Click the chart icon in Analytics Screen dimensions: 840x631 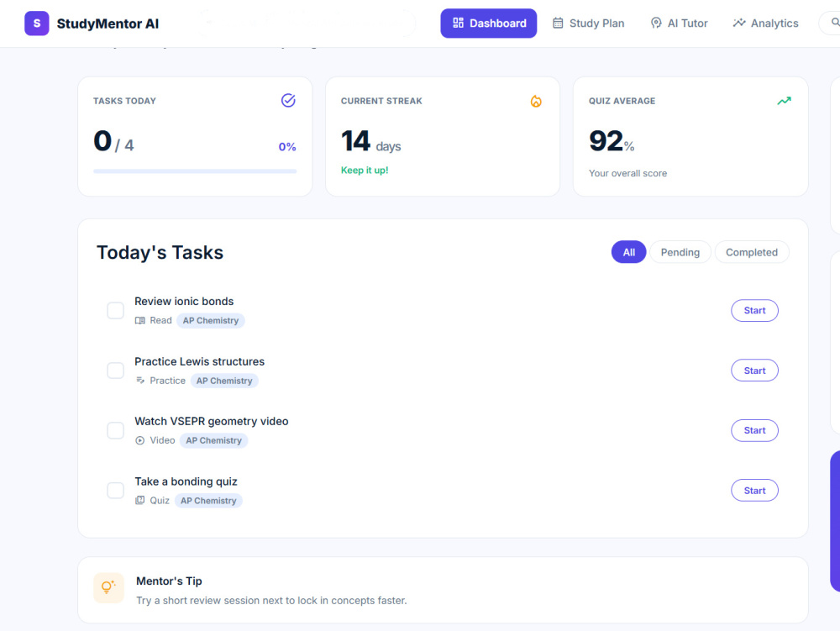point(738,23)
